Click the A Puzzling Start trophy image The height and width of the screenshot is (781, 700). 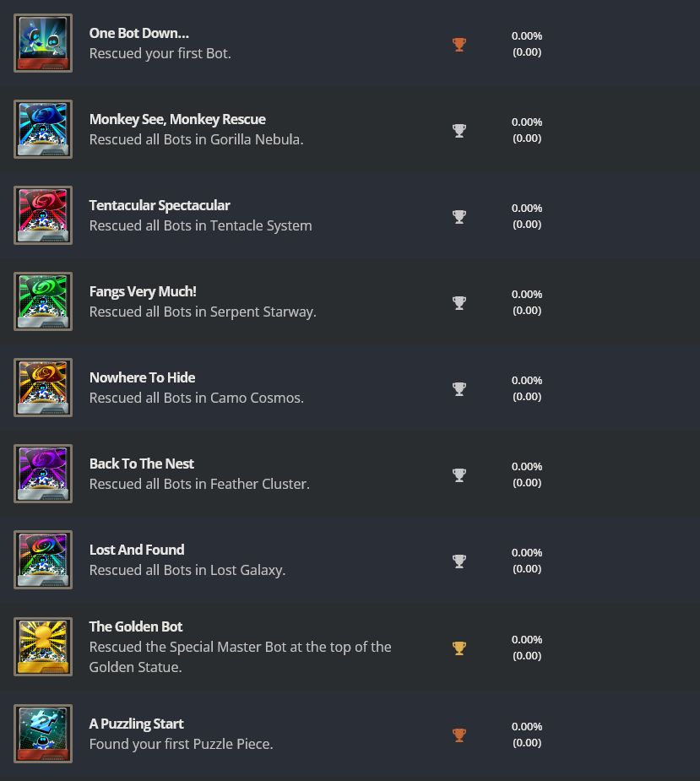[x=43, y=734]
